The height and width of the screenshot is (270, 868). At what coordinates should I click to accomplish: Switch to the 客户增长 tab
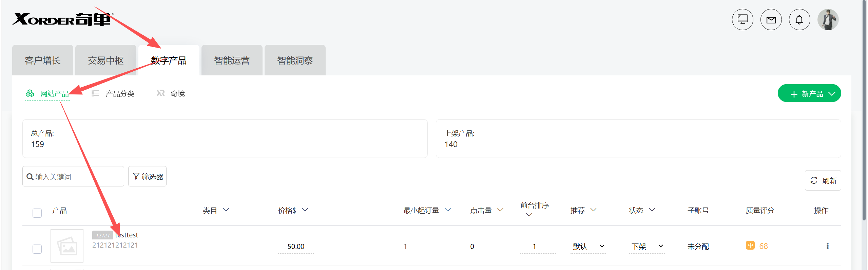coord(43,60)
